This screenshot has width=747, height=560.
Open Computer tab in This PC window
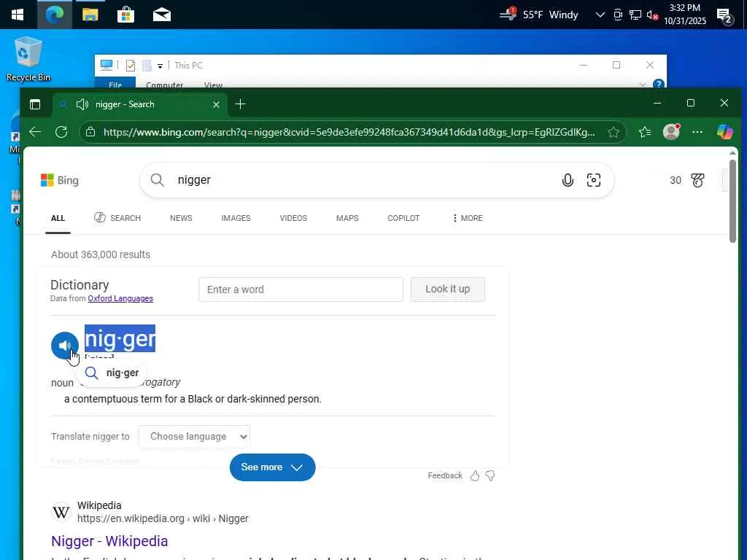164,85
